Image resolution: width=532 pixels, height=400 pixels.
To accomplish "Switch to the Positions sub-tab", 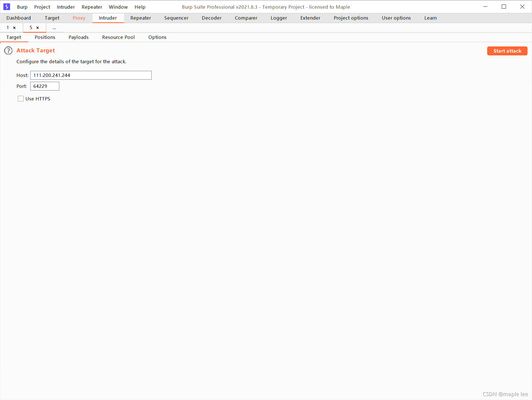I will click(x=45, y=37).
